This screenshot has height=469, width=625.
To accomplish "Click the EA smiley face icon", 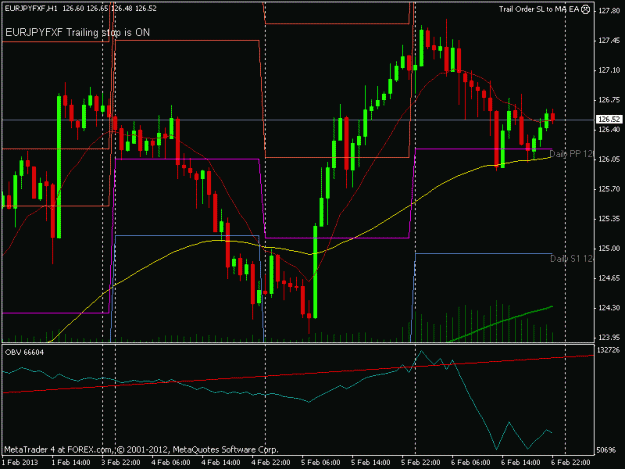I will pos(585,10).
